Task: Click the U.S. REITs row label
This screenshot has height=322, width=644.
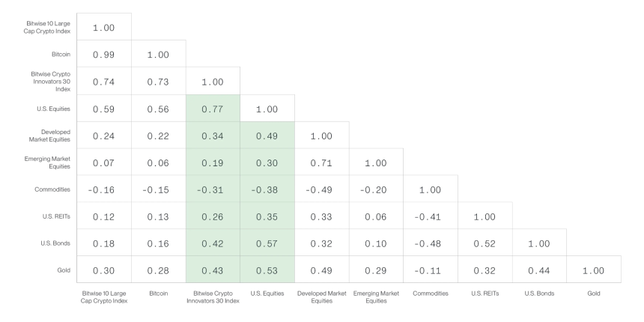Action: coord(56,216)
